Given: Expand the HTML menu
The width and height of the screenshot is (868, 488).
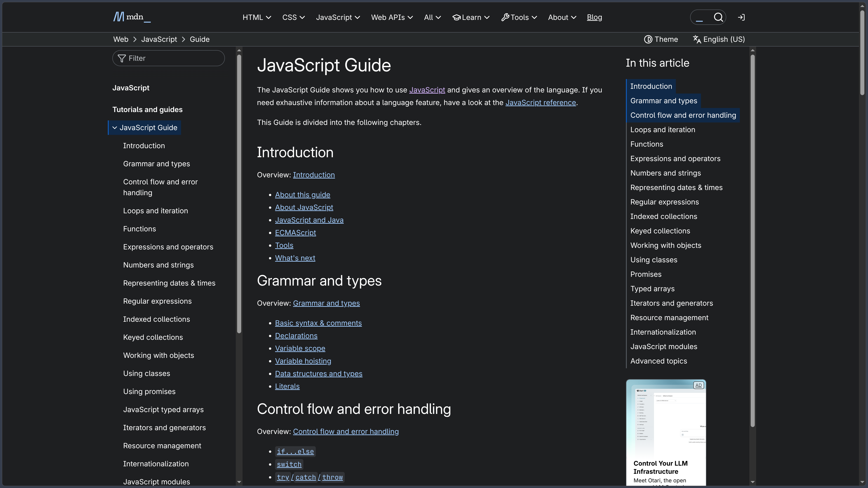Looking at the screenshot, I should point(257,17).
